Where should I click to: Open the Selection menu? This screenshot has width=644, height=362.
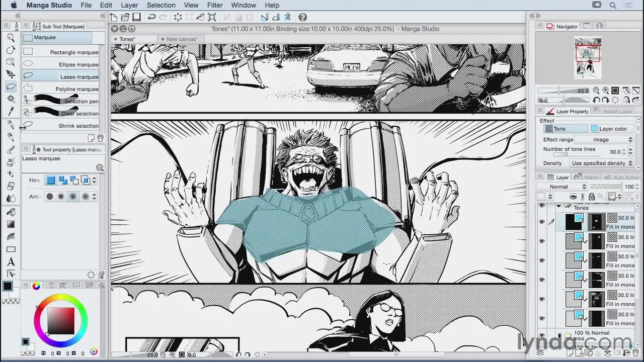pyautogui.click(x=161, y=5)
